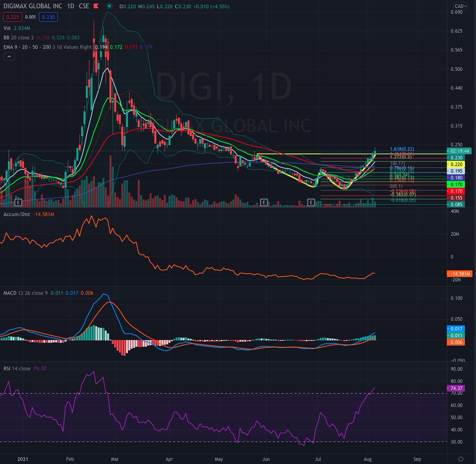Click the Jun label on the time axis
Viewport: 476px width, 464px height.
point(266,458)
